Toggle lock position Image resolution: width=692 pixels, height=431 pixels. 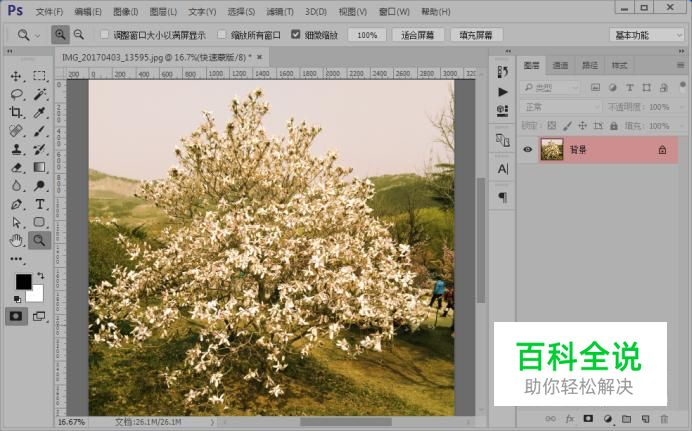[583, 126]
